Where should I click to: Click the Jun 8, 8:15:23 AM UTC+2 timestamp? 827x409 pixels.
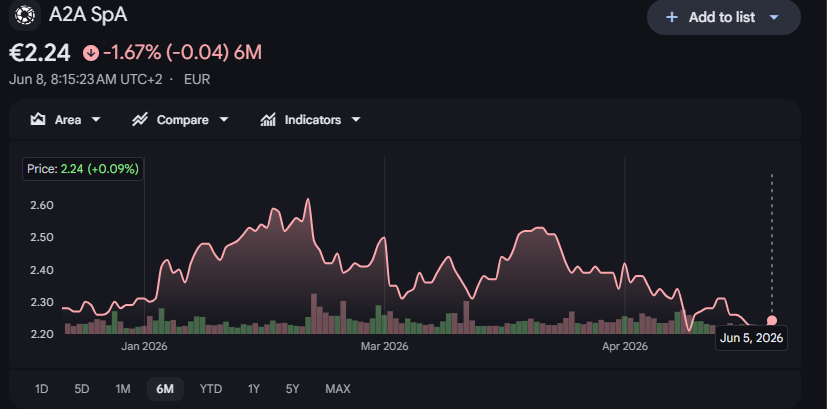click(85, 80)
